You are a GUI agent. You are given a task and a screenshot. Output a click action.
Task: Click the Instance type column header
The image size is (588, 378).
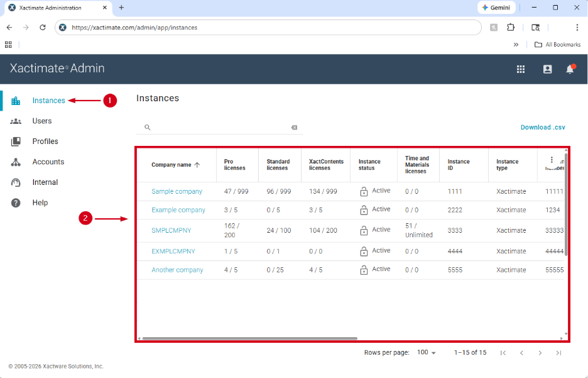click(x=507, y=165)
